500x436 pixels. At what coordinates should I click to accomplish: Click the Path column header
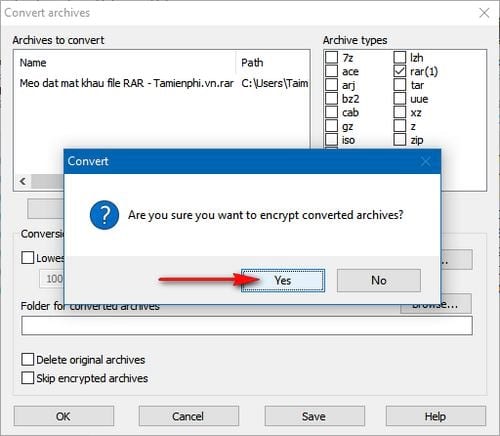(252, 63)
